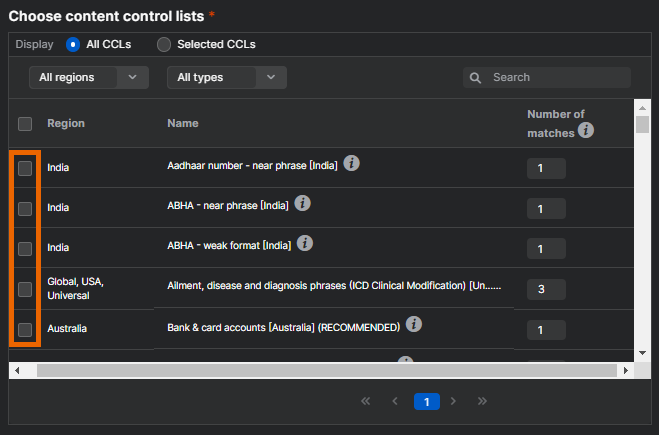Image resolution: width=659 pixels, height=435 pixels.
Task: Go to next page arrow
Action: point(454,401)
